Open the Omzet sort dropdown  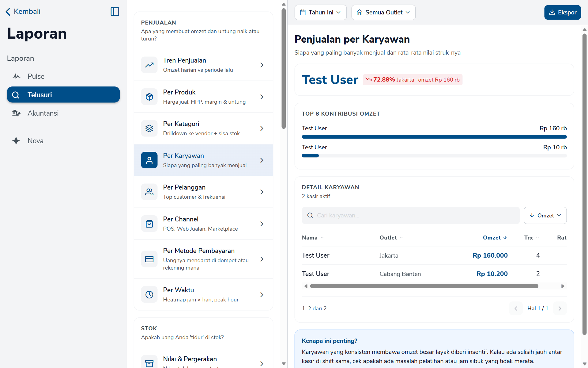coord(545,216)
